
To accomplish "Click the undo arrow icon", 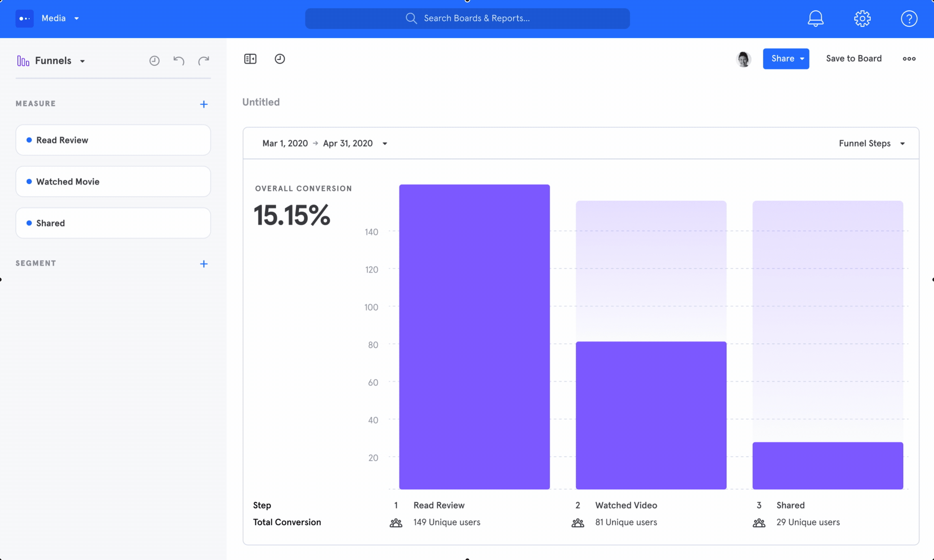I will click(x=179, y=60).
